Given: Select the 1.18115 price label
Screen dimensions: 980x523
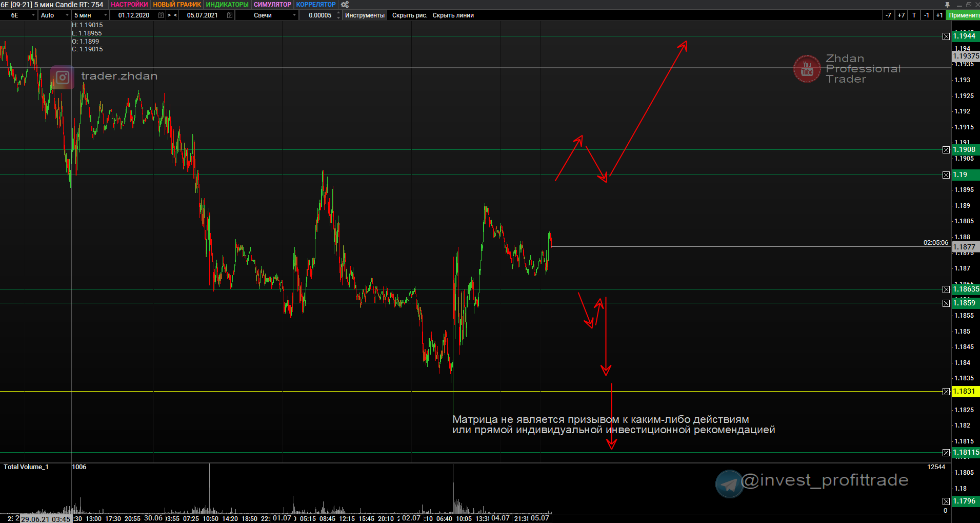Looking at the screenshot, I should (x=966, y=452).
